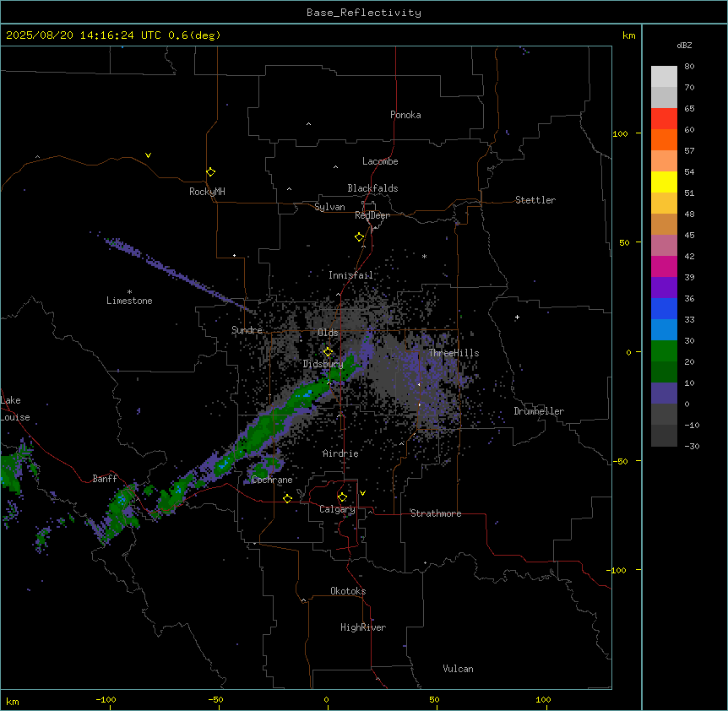
Task: Select yellow diamond marker below Cochrane label
Action: click(287, 498)
